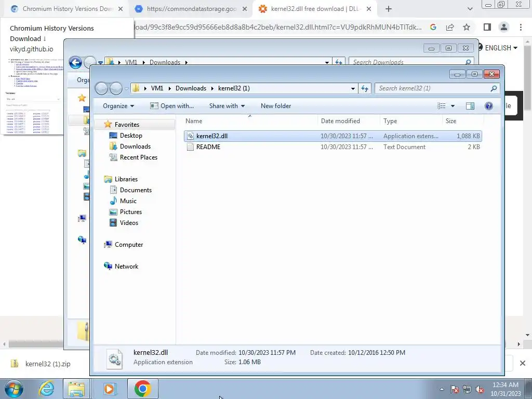Open Windows Media Player taskbar icon
532x399 pixels.
[x=109, y=389]
